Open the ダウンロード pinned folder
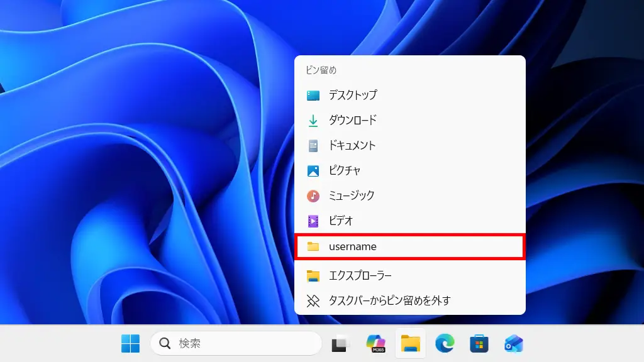 click(353, 121)
